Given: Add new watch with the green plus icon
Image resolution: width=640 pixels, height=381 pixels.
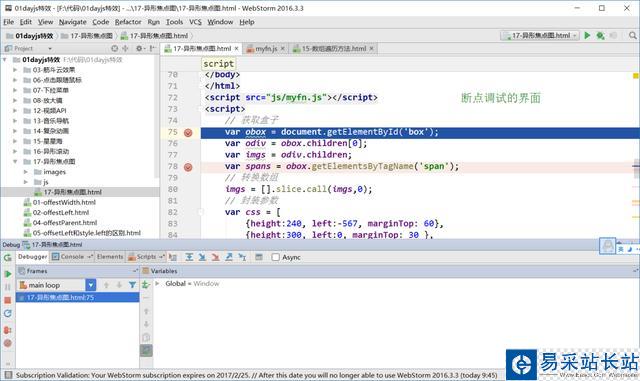Looking at the screenshot, I should (x=146, y=285).
